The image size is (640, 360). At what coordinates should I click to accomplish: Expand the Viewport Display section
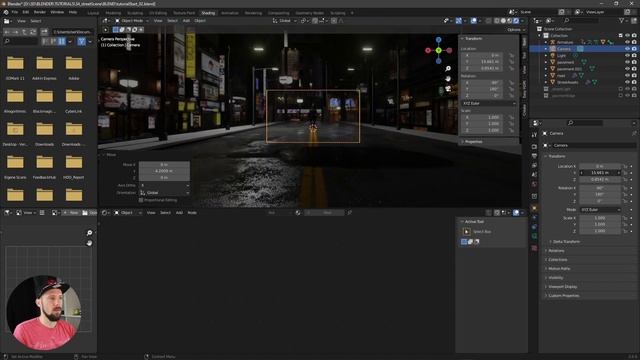(562, 287)
